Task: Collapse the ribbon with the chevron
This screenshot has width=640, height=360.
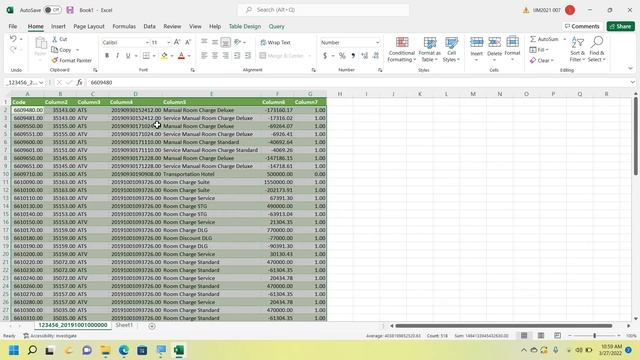Action: (630, 69)
